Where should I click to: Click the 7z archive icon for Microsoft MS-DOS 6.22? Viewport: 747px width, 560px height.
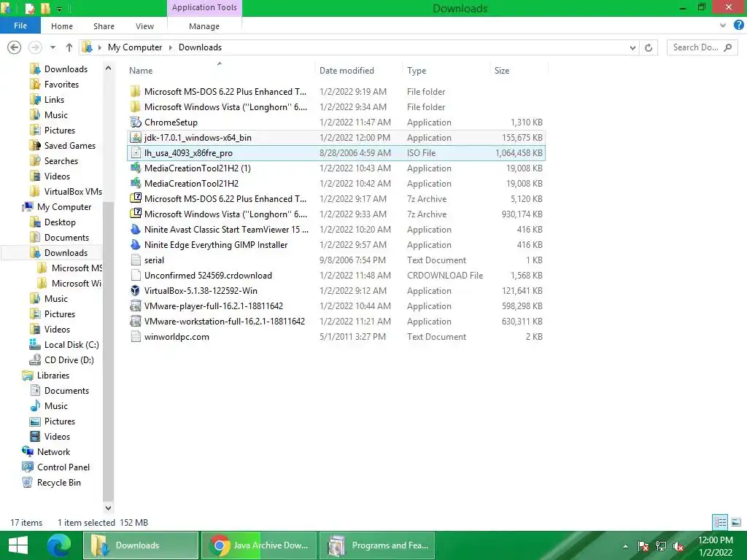click(x=136, y=198)
